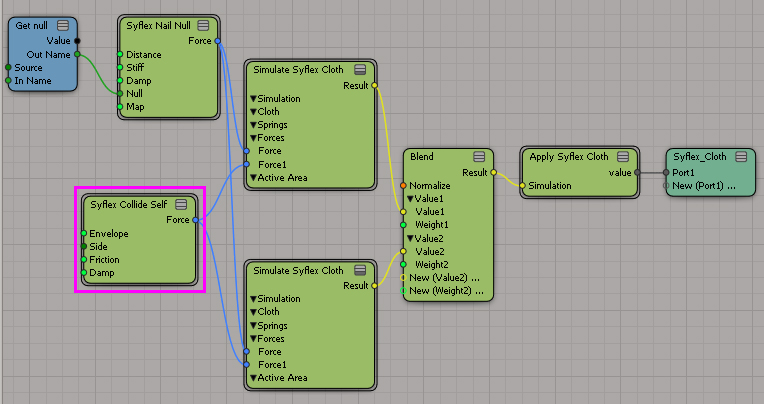Select the Syflex_Cloth node title

click(x=700, y=157)
